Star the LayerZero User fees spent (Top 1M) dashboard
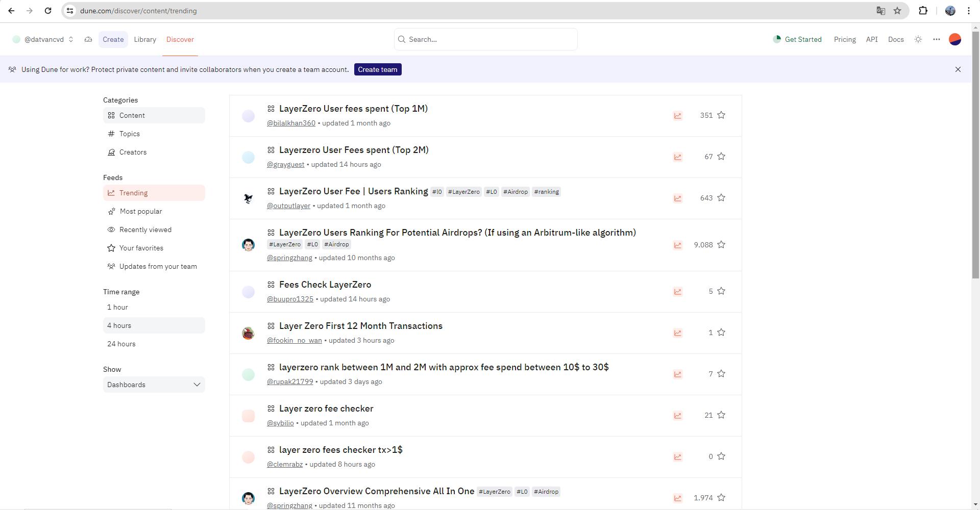The width and height of the screenshot is (980, 510). 721,115
